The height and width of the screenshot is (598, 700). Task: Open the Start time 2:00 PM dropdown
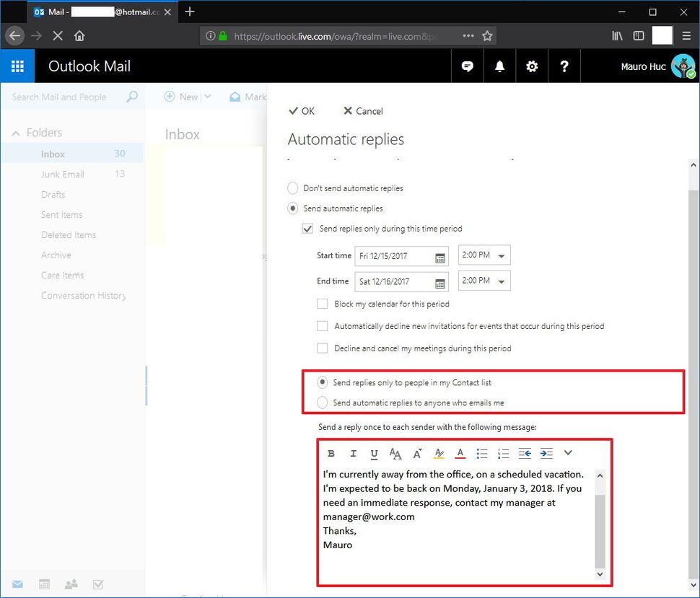(484, 255)
